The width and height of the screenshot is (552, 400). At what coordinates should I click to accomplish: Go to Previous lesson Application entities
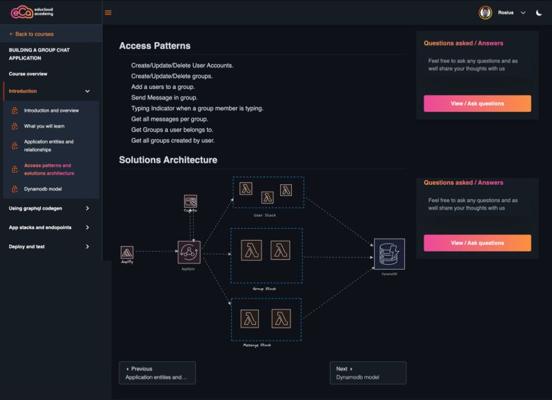[x=157, y=373]
